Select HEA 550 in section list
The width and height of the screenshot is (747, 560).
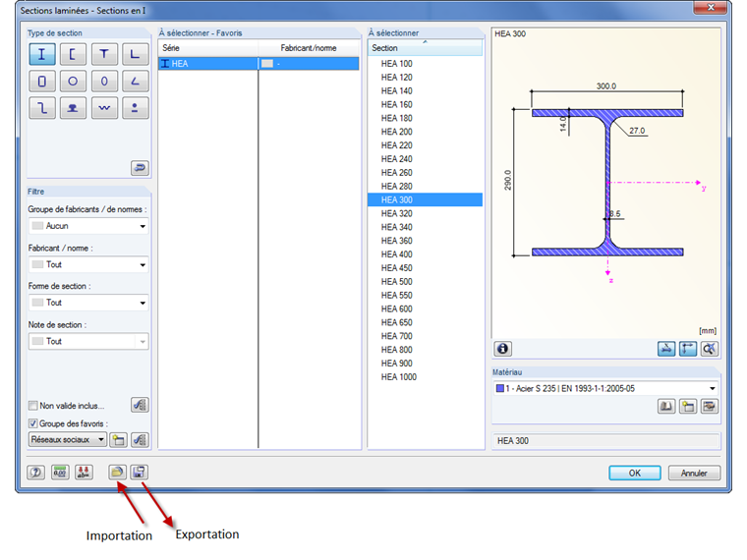pos(425,296)
